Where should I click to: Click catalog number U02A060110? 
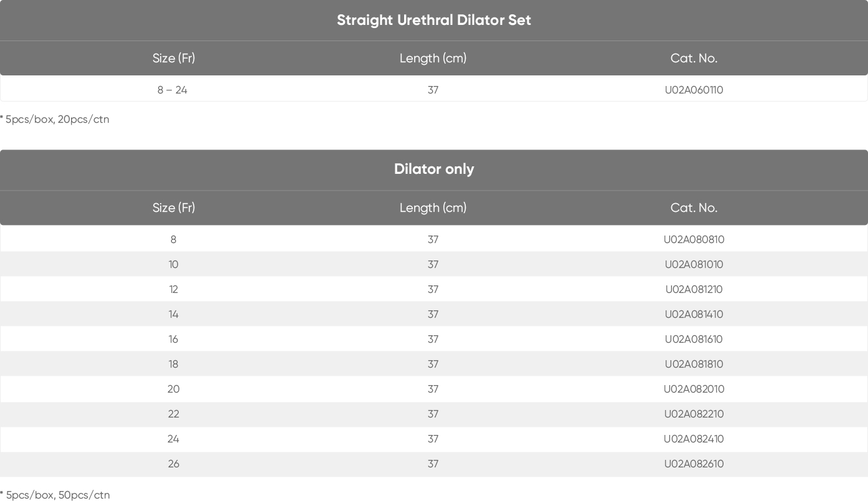(x=694, y=90)
